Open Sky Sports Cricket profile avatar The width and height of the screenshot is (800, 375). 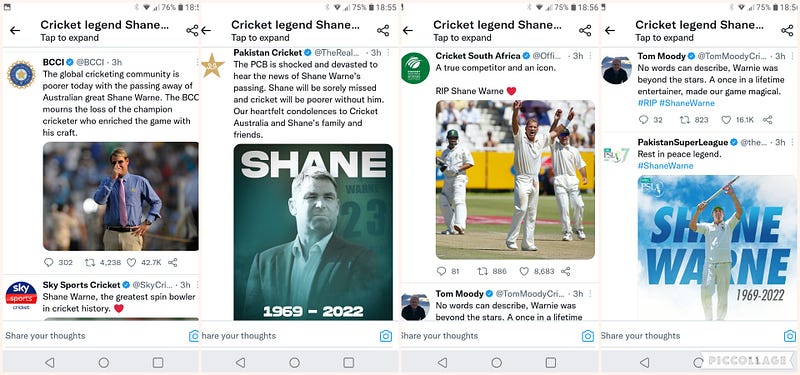(x=21, y=296)
